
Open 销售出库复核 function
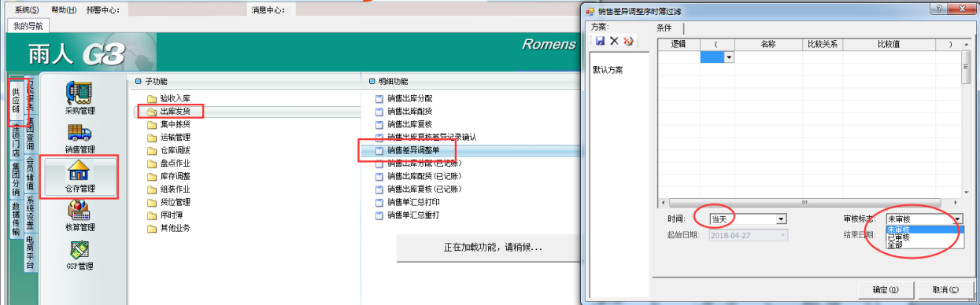pos(410,124)
